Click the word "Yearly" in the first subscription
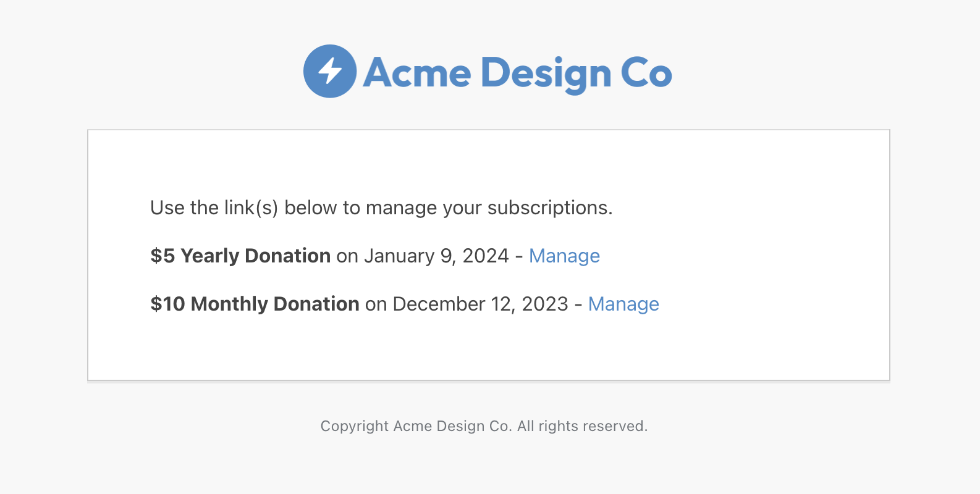This screenshot has width=980, height=494. [209, 256]
